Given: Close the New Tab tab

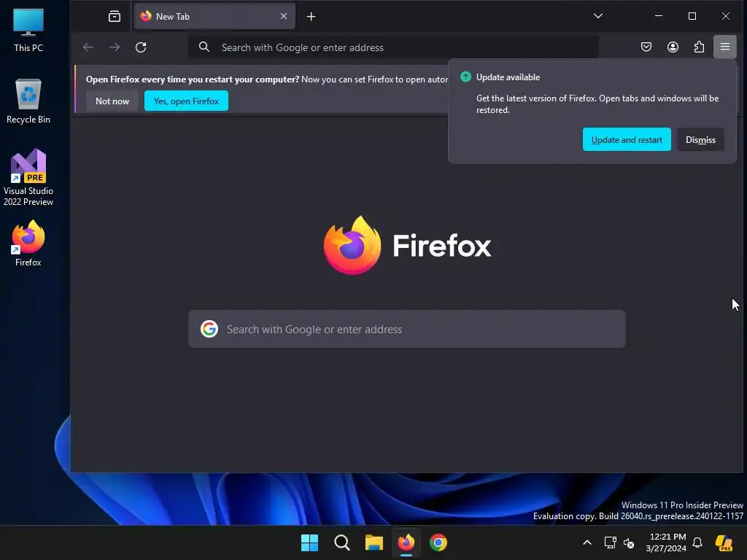Looking at the screenshot, I should point(284,16).
